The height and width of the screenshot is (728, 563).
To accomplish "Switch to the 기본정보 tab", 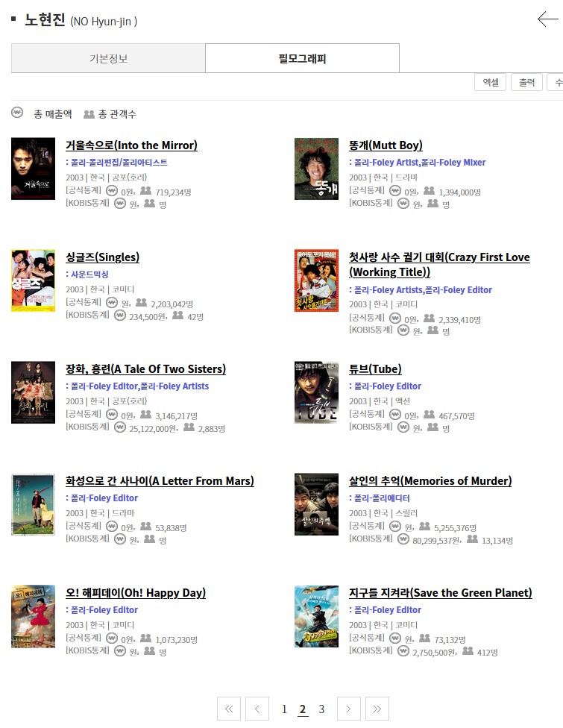I will (x=108, y=58).
